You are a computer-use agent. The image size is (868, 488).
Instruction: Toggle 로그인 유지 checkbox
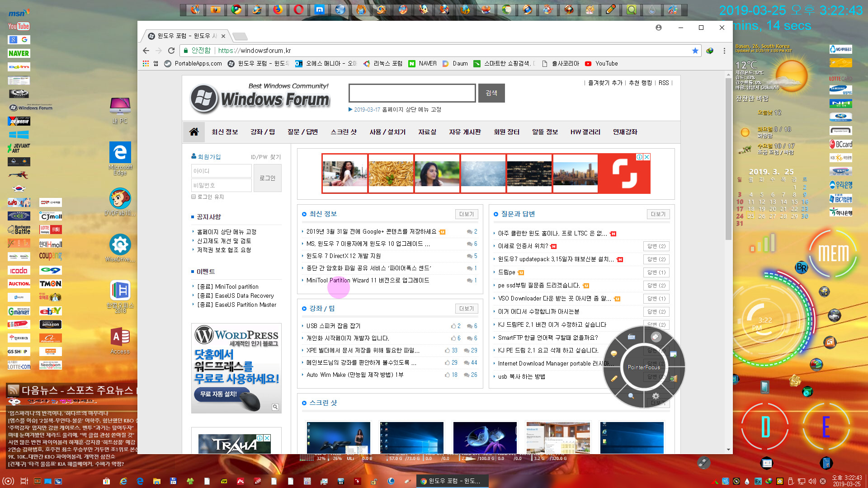tap(193, 197)
